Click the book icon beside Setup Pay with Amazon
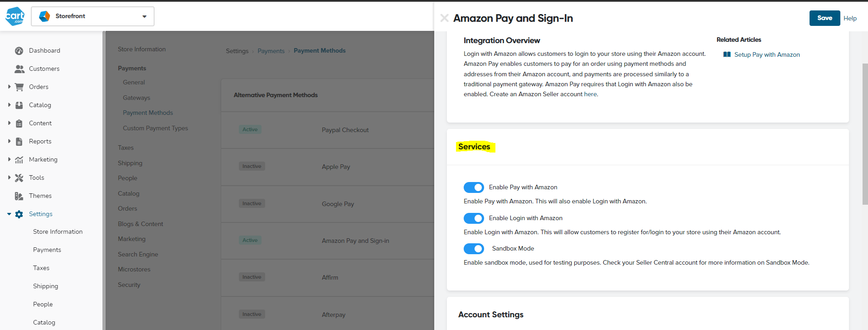The image size is (868, 330). tap(727, 54)
